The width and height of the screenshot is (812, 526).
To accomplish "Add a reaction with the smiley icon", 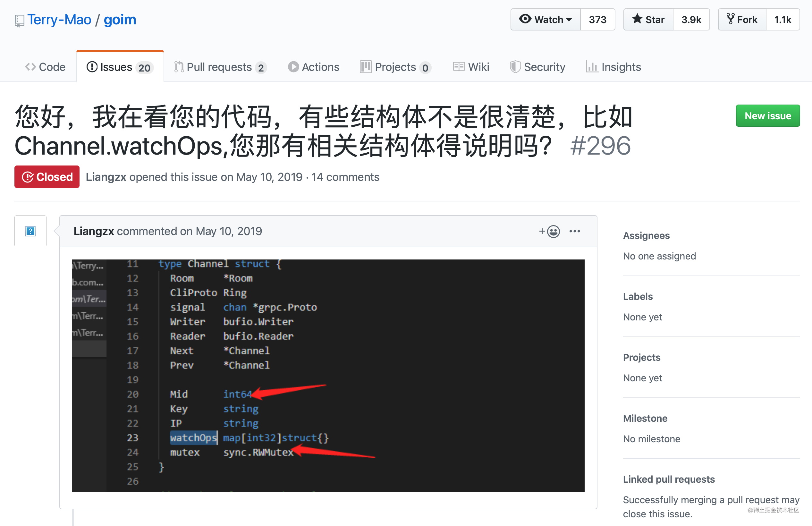I will [x=549, y=231].
